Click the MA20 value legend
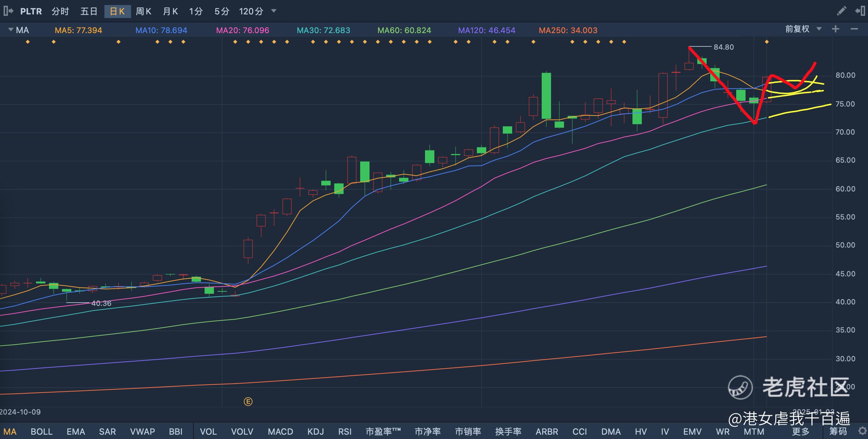The width and height of the screenshot is (868, 439). click(x=242, y=30)
